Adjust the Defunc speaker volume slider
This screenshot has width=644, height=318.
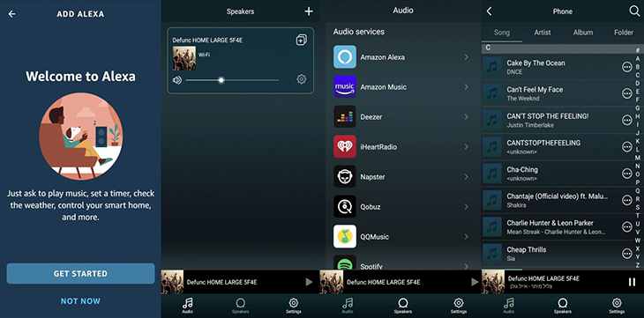click(232, 80)
